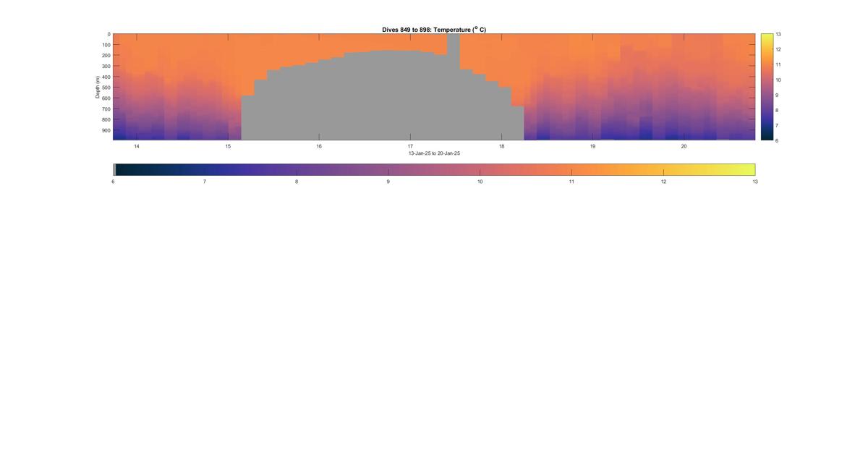This screenshot has height=450, width=868.
Task: Click depth axis tick label 600
Action: coord(106,98)
